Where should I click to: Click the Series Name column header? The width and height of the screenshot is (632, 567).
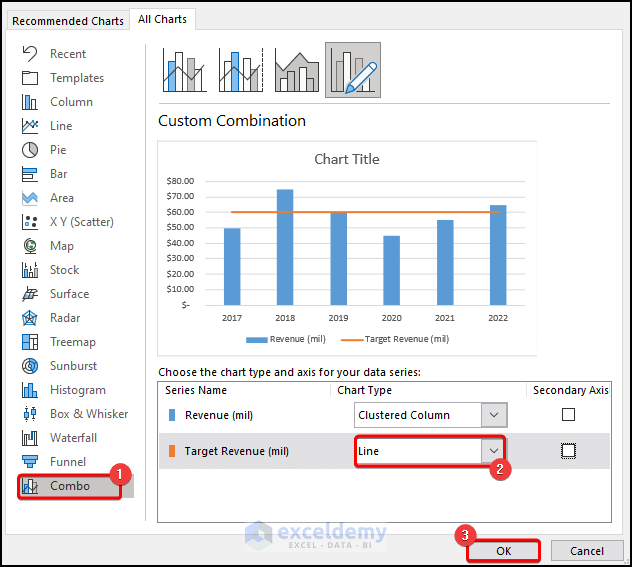(x=196, y=390)
